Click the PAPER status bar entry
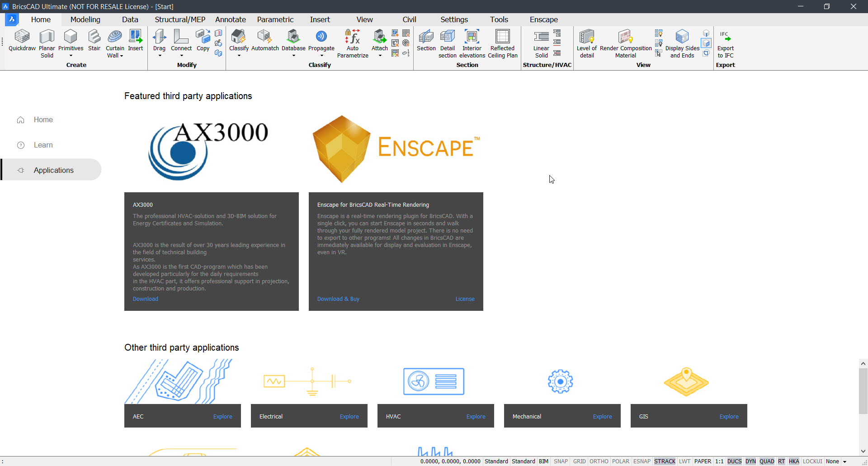 703,461
